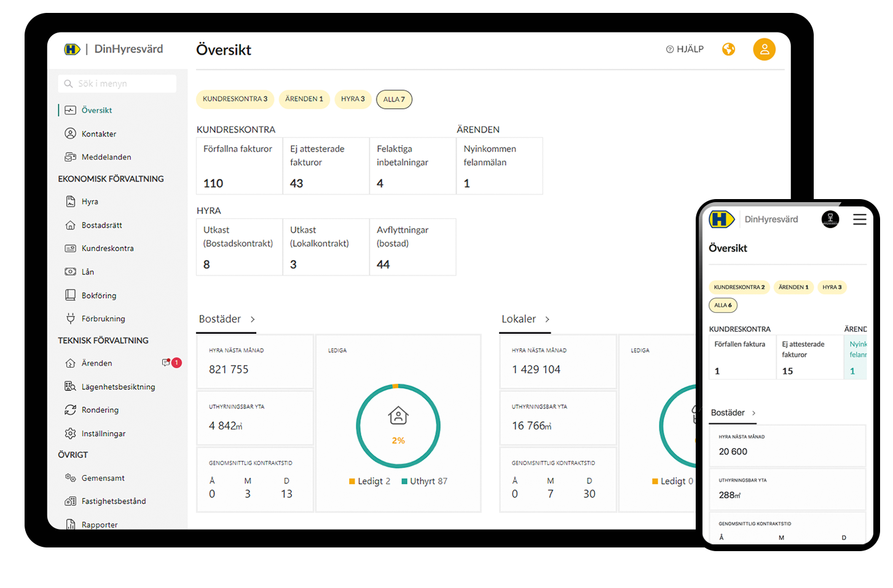Open Ärenden red notification badge

click(x=176, y=363)
